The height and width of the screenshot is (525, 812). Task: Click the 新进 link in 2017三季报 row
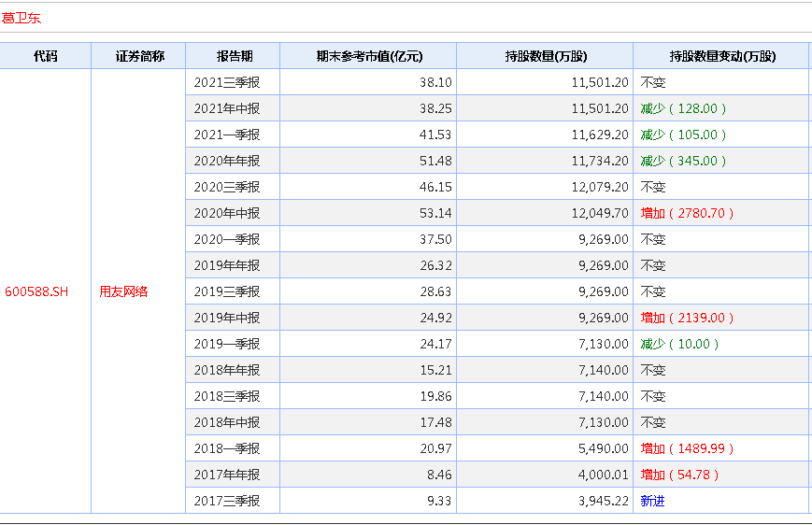652,501
